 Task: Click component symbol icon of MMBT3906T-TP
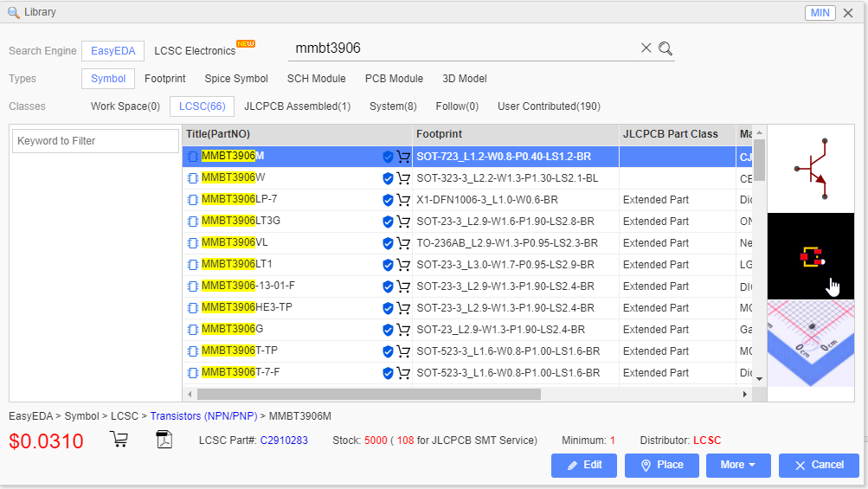(x=193, y=351)
